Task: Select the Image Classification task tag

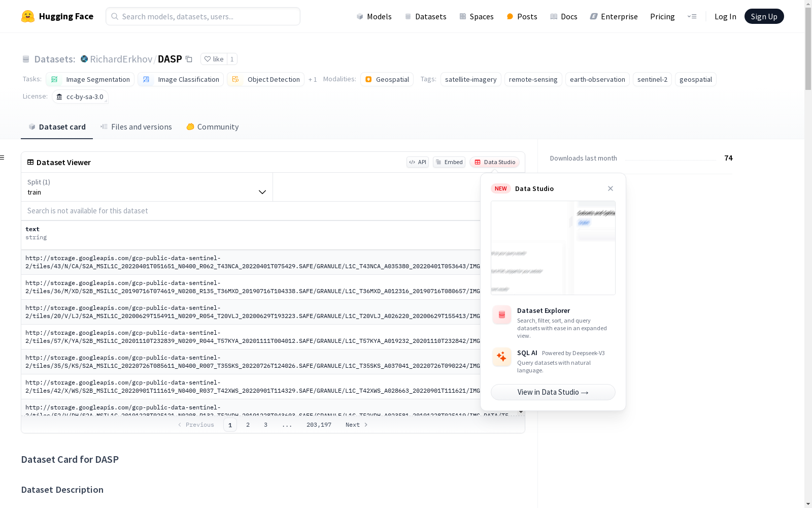Action: click(181, 79)
